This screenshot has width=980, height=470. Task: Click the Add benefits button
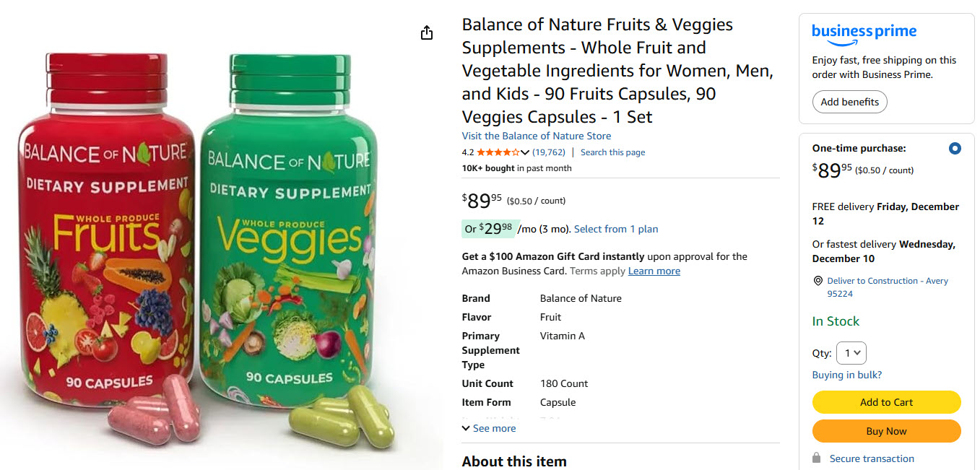pyautogui.click(x=849, y=102)
